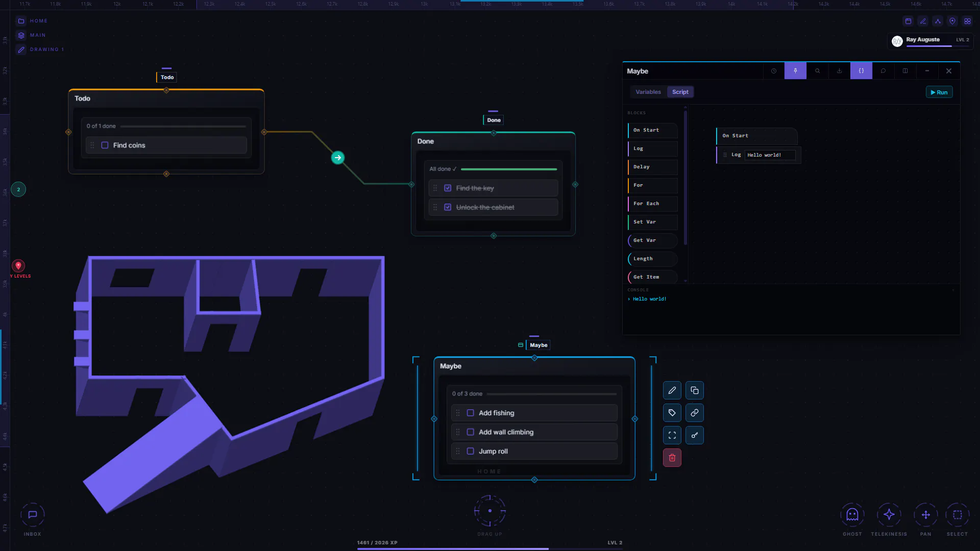This screenshot has height=551, width=980.
Task: Click the Done label tag above Done card
Action: click(494, 120)
